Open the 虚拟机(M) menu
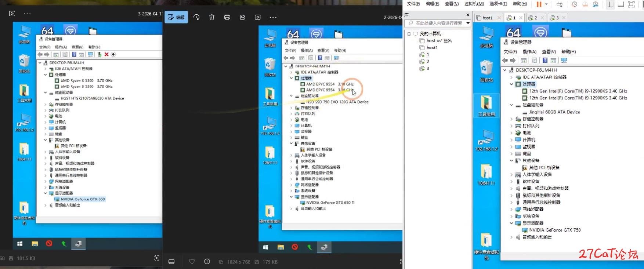The width and height of the screenshot is (644, 269). coord(474,4)
